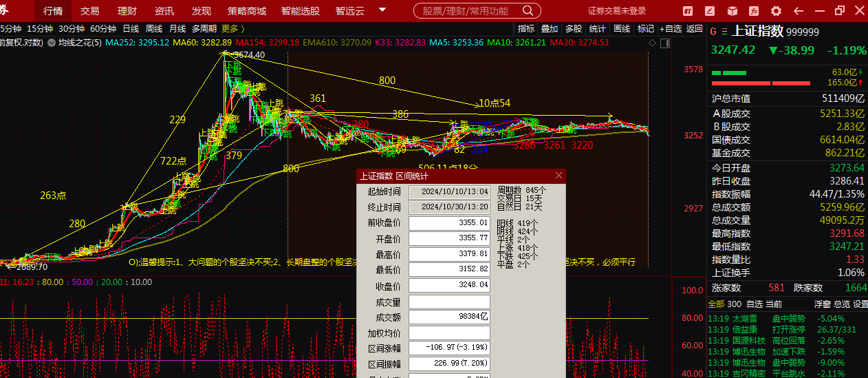This screenshot has height=378, width=868.
Task: Open the 3D box icon
Action: [733, 11]
